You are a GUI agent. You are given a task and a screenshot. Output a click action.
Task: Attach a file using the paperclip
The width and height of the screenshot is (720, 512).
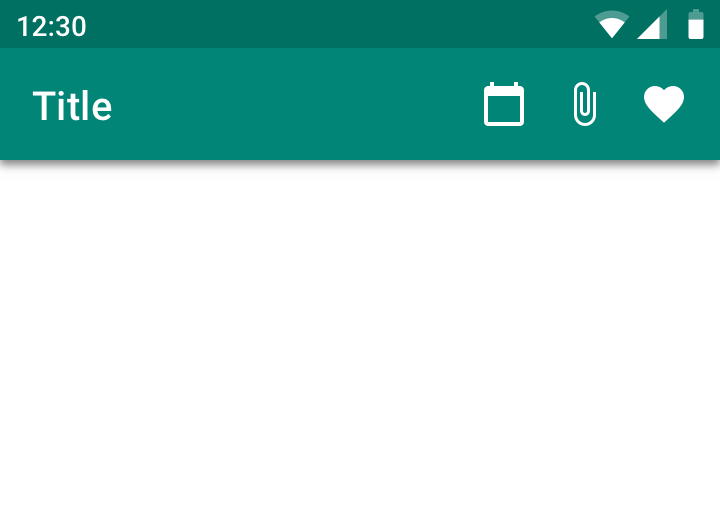pos(585,104)
